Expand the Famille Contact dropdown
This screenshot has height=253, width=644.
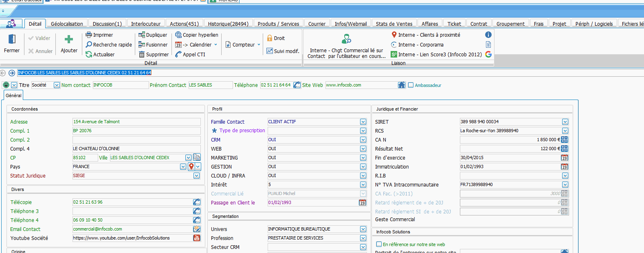[x=363, y=122]
